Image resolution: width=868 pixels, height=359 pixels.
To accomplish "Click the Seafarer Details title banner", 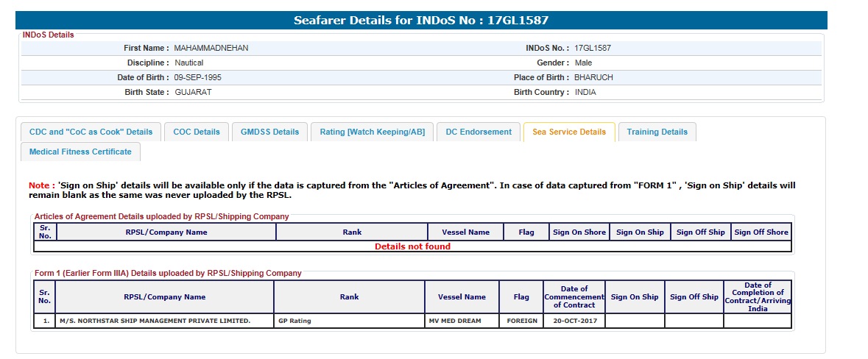I will 421,21.
